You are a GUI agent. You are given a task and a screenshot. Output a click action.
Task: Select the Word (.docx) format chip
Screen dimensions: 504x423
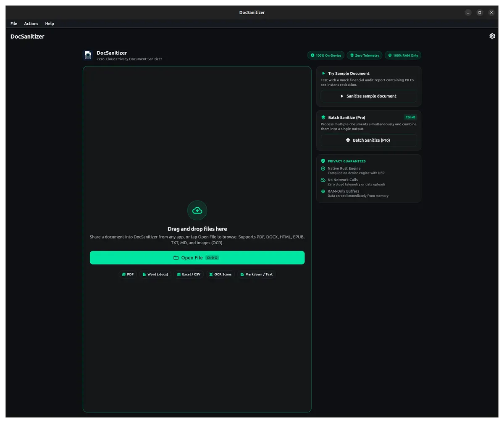tap(155, 274)
